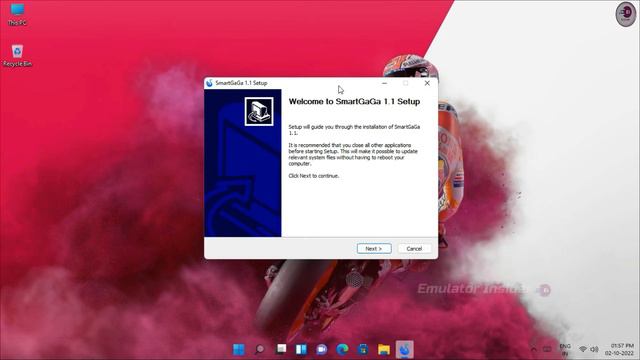Open taskbar Search
The width and height of the screenshot is (640, 360).
[259, 349]
